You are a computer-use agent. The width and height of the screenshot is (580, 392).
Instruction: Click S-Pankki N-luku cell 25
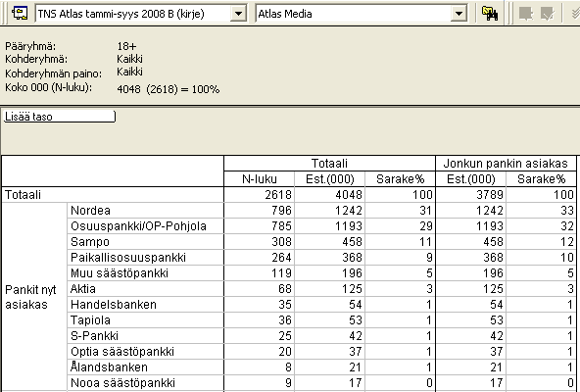point(260,336)
